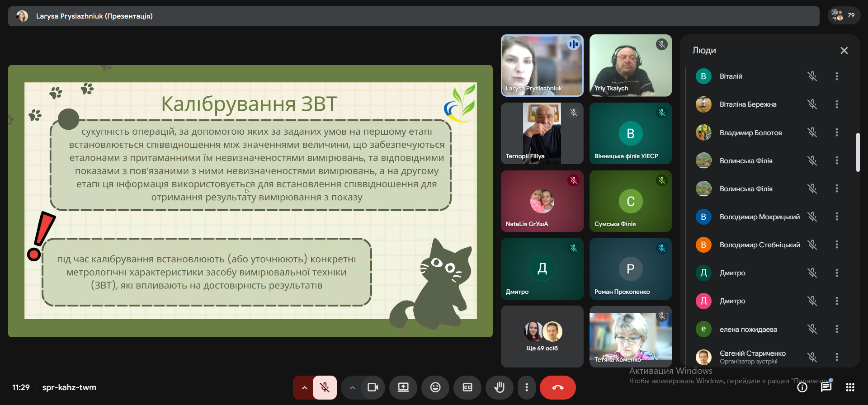Image resolution: width=868 pixels, height=405 pixels.
Task: Open more options three-dot menu in toolbar
Action: coord(526,387)
